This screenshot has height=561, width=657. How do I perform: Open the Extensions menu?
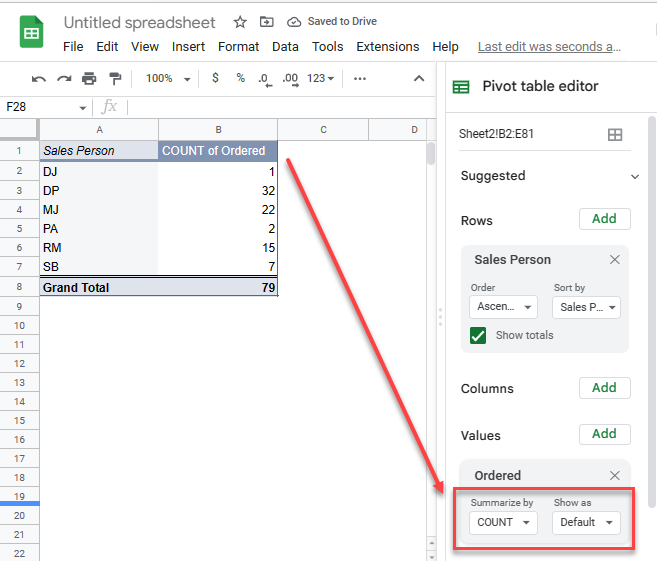(387, 47)
